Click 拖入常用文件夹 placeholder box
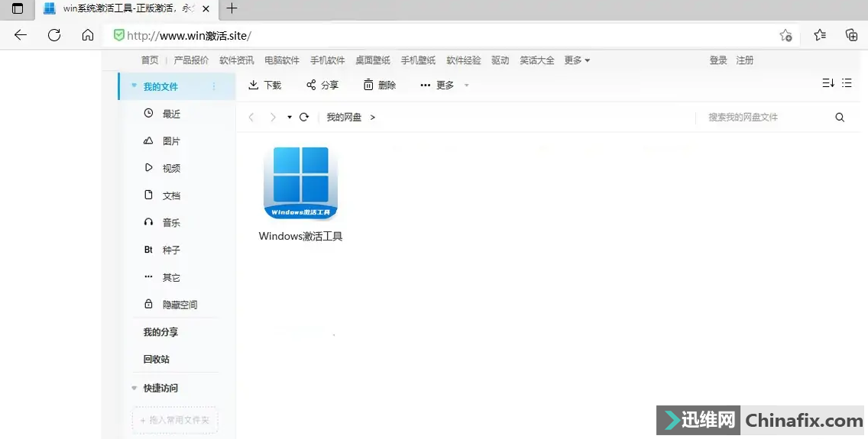 point(175,420)
